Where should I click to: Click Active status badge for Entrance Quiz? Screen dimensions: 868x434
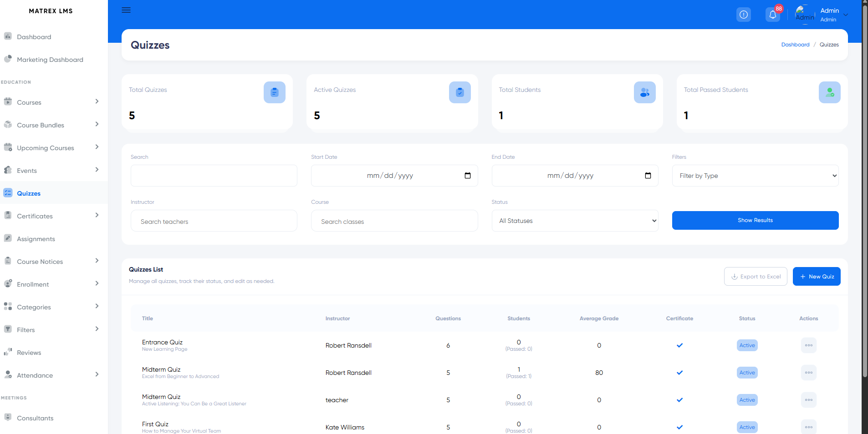747,345
